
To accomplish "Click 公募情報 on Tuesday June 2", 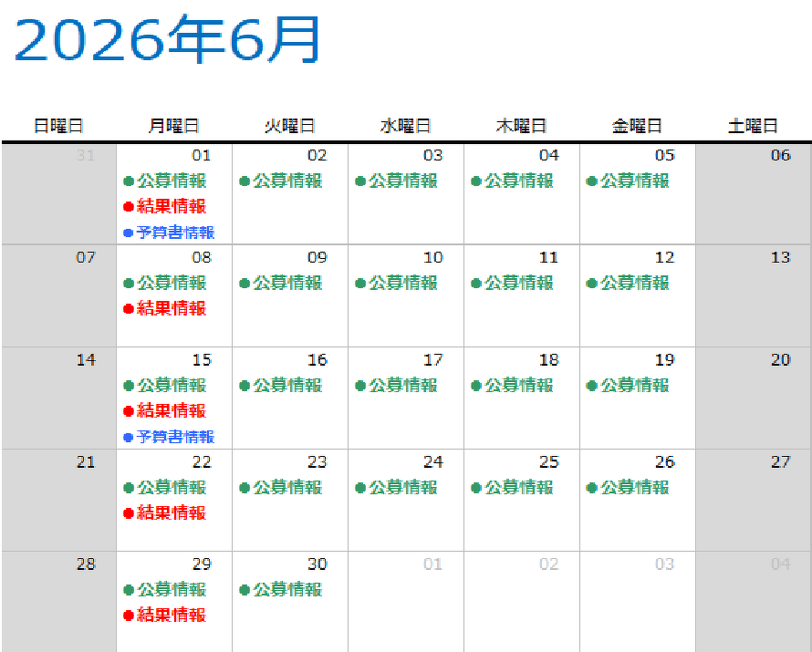I will pos(286,181).
